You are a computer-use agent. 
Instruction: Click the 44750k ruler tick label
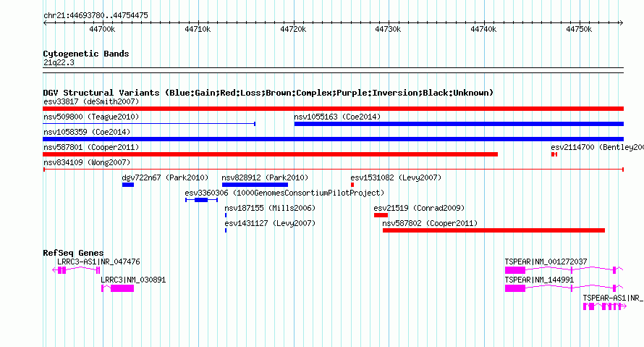[x=579, y=29]
